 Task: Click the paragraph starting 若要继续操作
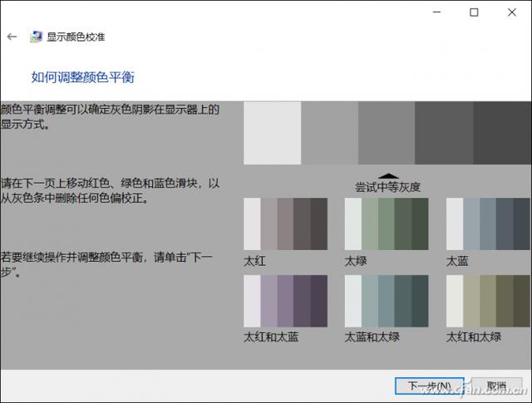(x=106, y=264)
